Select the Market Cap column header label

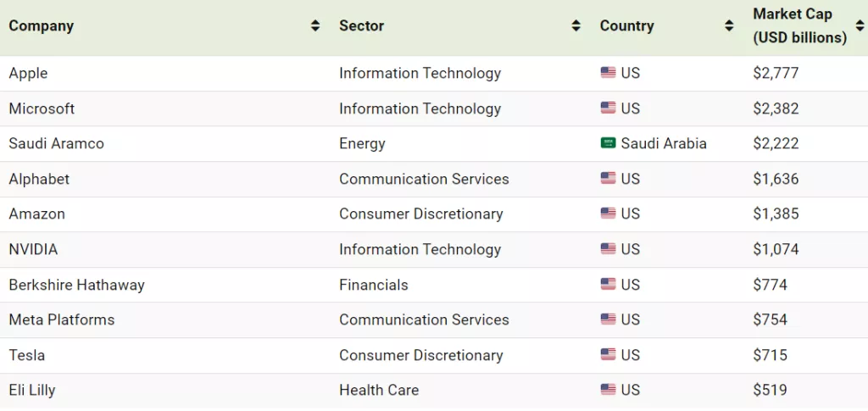[x=798, y=25]
